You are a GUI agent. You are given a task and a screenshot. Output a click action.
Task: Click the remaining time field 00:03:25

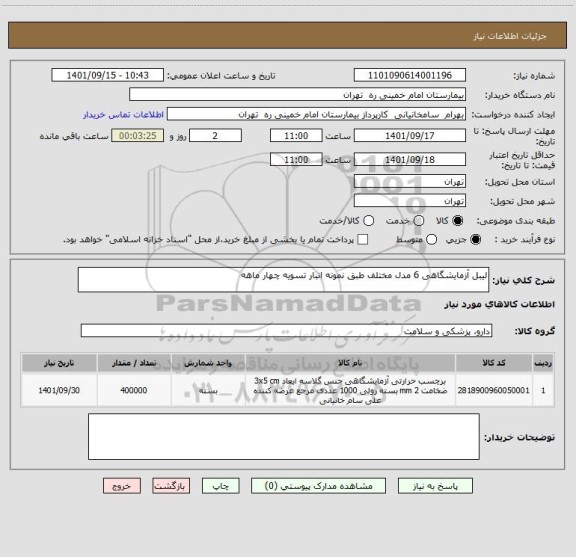(x=138, y=136)
